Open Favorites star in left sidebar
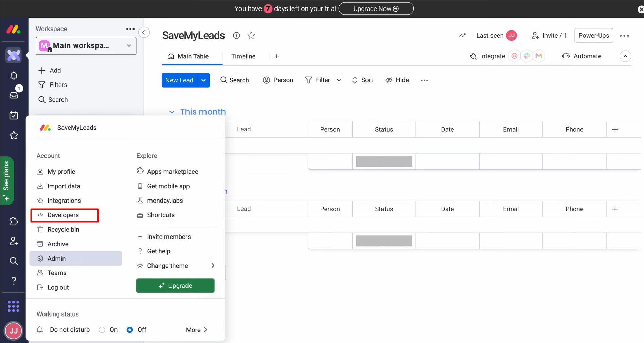Viewport: 644px width, 343px height. [x=14, y=135]
